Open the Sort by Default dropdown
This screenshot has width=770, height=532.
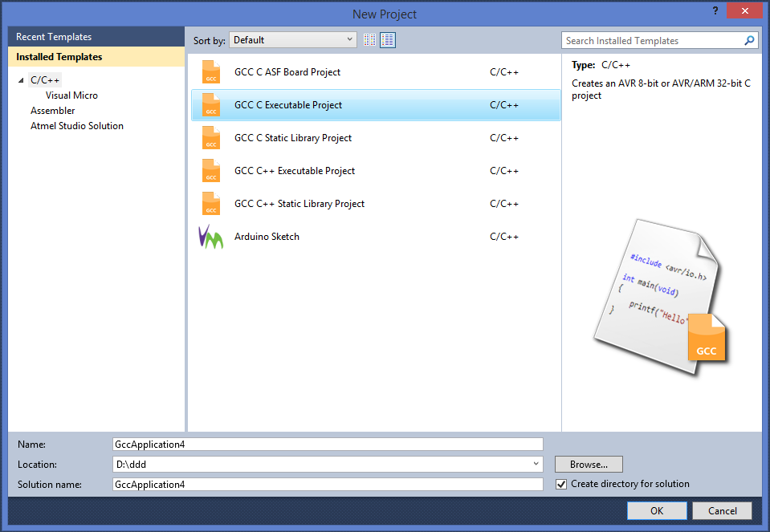coord(293,40)
